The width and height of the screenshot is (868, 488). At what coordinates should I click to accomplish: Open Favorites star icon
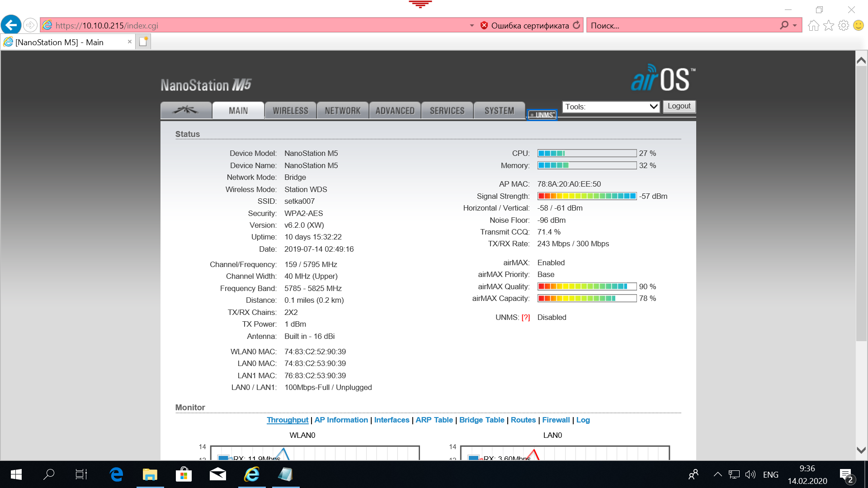(x=828, y=25)
